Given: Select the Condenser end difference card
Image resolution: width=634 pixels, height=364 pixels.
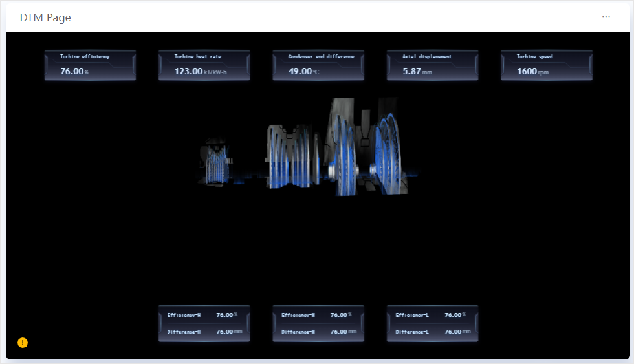Looking at the screenshot, I should click(x=318, y=65).
